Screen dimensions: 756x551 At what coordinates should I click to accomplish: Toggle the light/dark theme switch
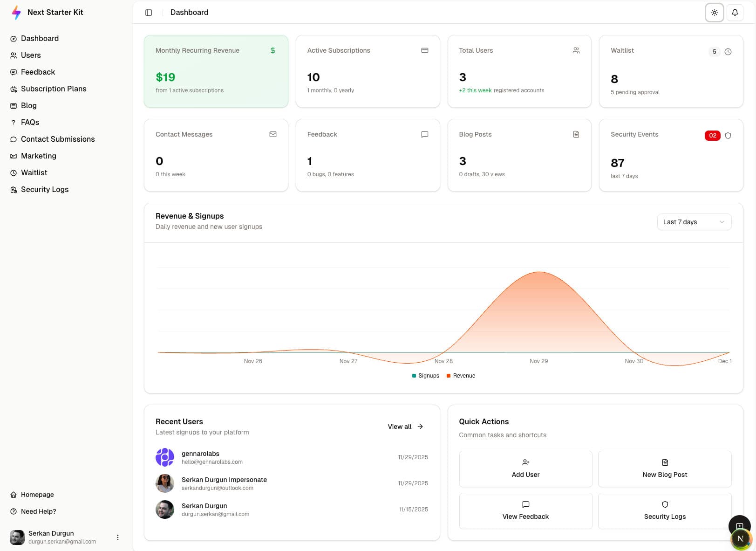[x=714, y=13]
